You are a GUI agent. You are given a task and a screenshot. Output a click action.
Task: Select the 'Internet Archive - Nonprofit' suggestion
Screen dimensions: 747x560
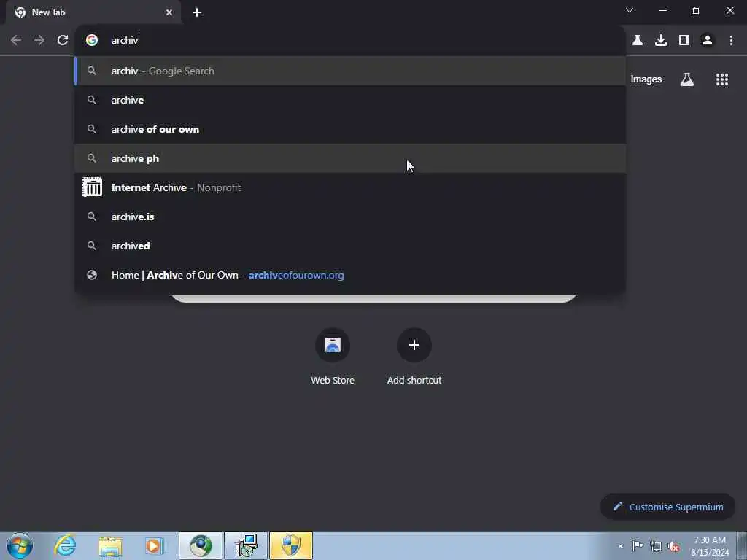(350, 187)
